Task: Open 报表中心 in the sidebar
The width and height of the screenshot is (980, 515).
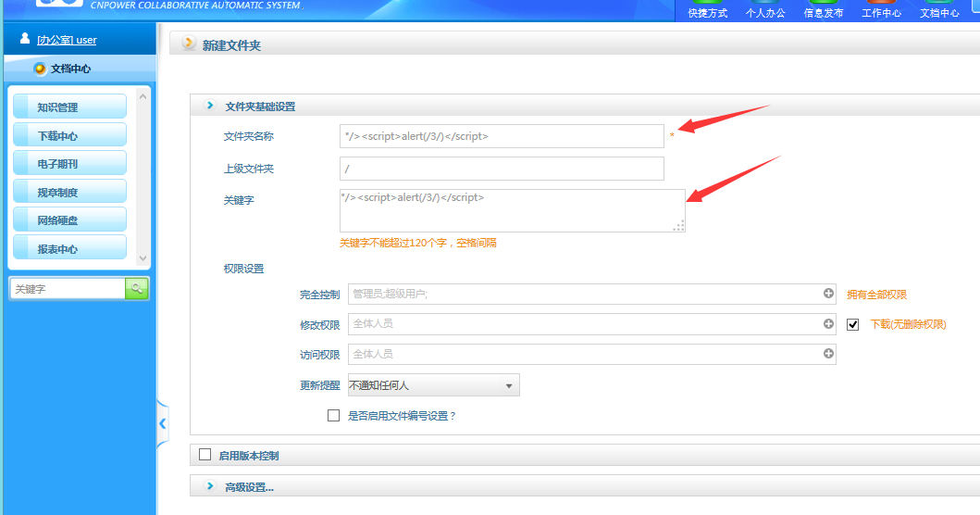Action: tap(70, 248)
